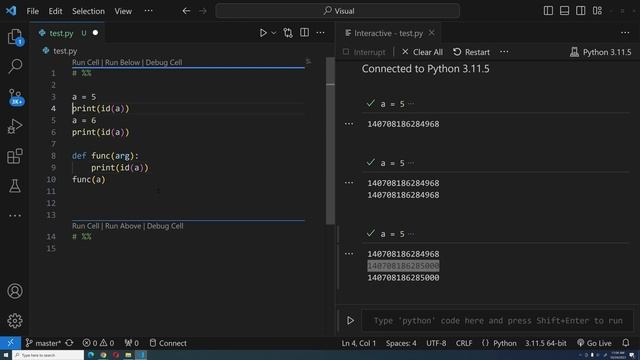Image resolution: width=640 pixels, height=360 pixels.
Task: Customize layout icon in title bar
Action: point(598,11)
